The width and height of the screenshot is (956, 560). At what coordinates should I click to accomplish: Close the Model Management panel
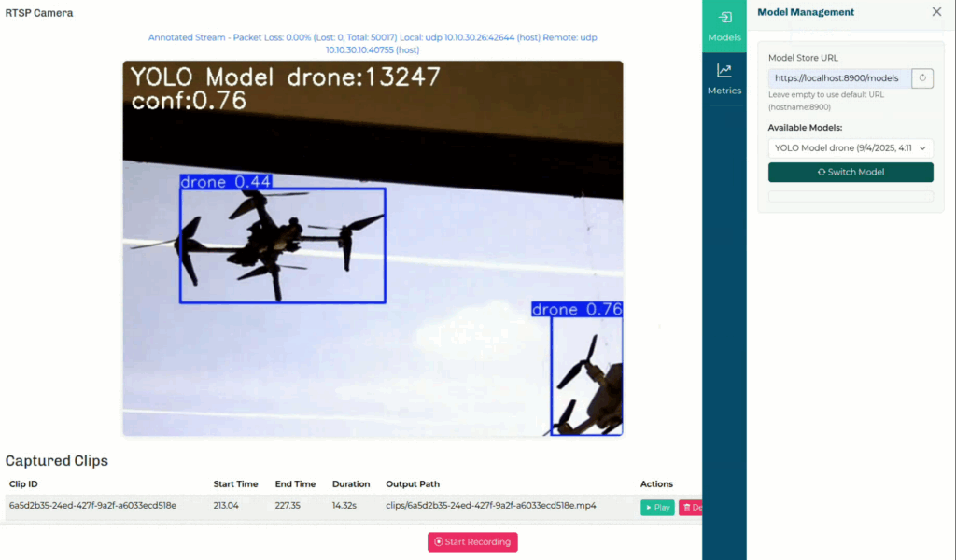coord(936,12)
